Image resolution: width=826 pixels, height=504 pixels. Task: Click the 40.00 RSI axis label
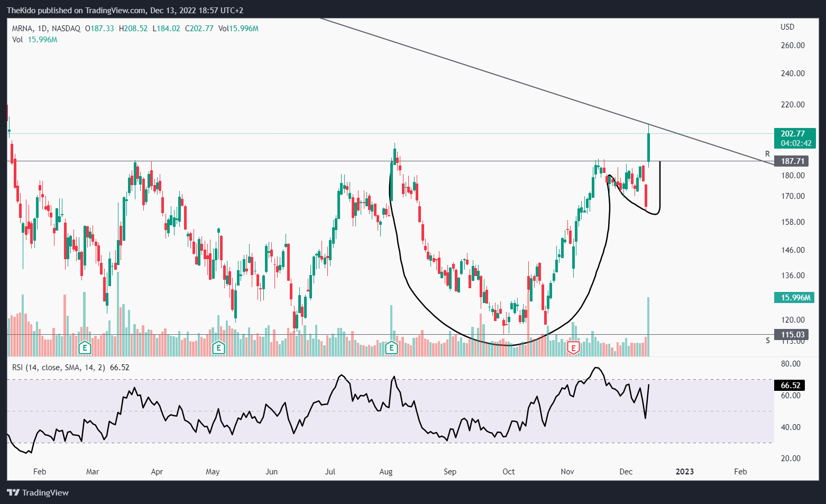point(791,427)
